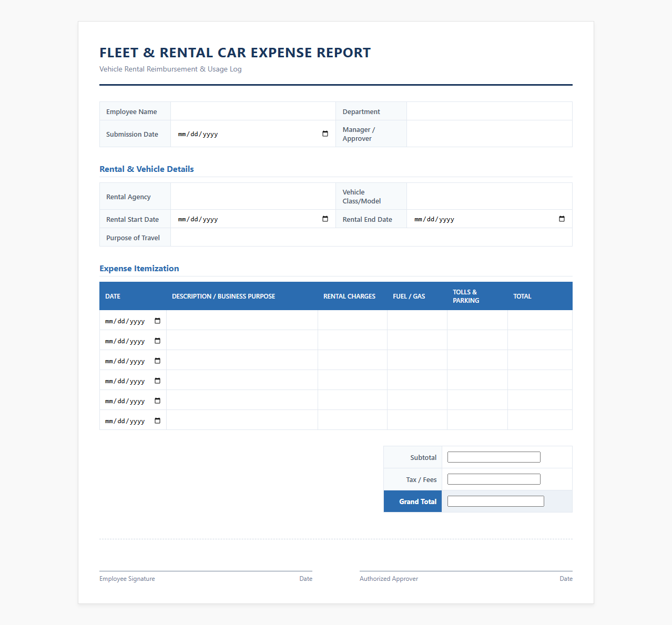The width and height of the screenshot is (672, 625).
Task: Click the Rental Agency input field
Action: 253,197
